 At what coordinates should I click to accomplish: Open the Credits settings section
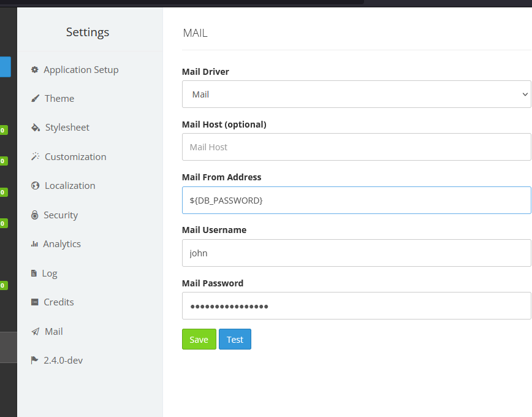[x=58, y=302]
